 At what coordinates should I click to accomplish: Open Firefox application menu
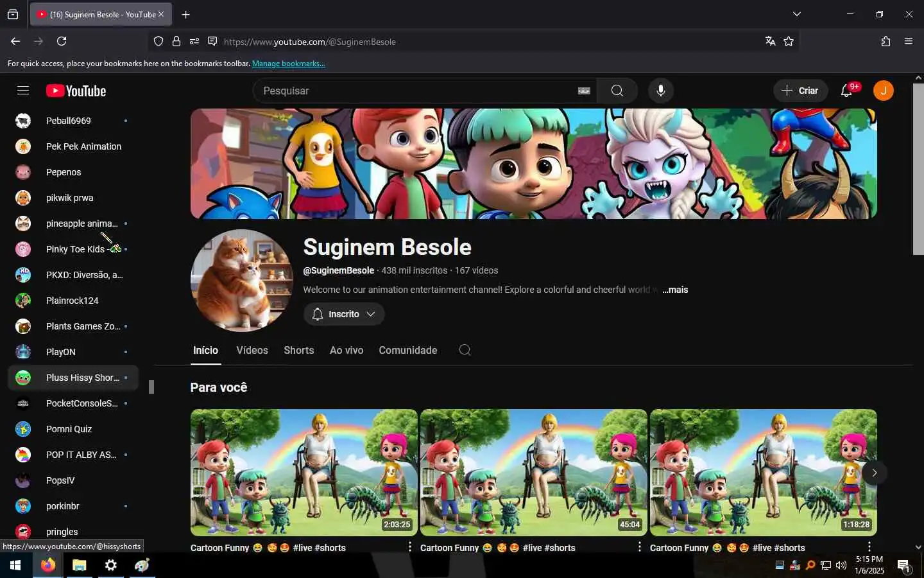pyautogui.click(x=909, y=41)
